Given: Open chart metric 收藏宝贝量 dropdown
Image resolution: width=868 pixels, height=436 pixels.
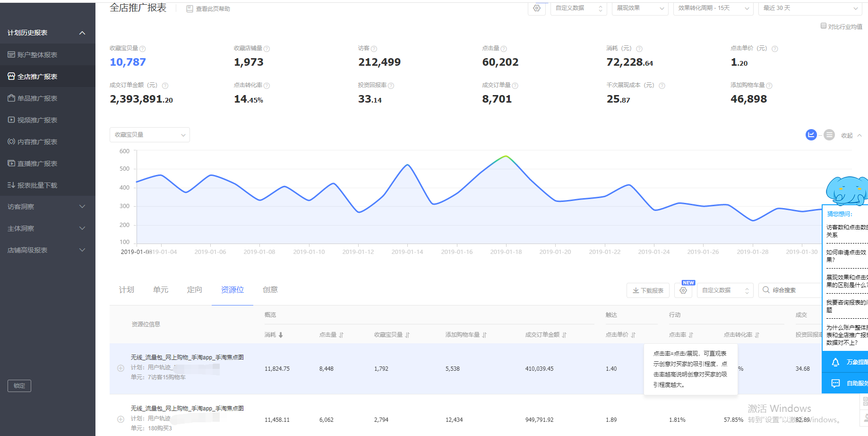Looking at the screenshot, I should click(x=150, y=135).
